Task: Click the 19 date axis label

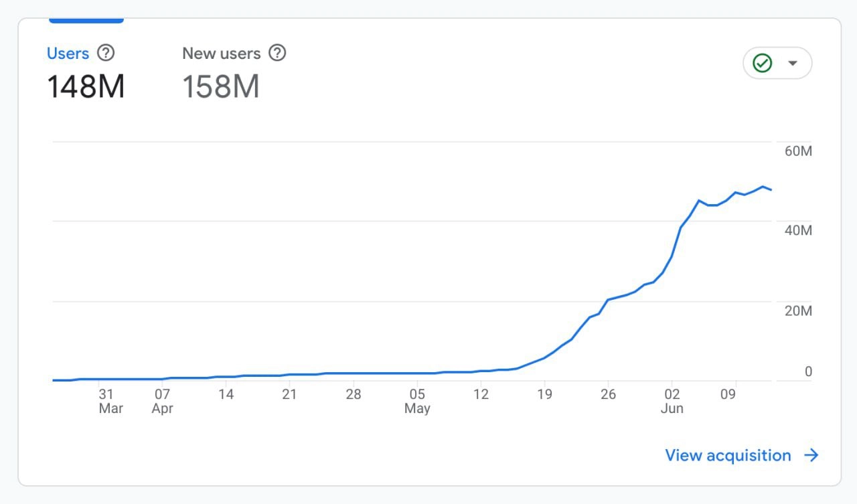Action: tap(544, 394)
